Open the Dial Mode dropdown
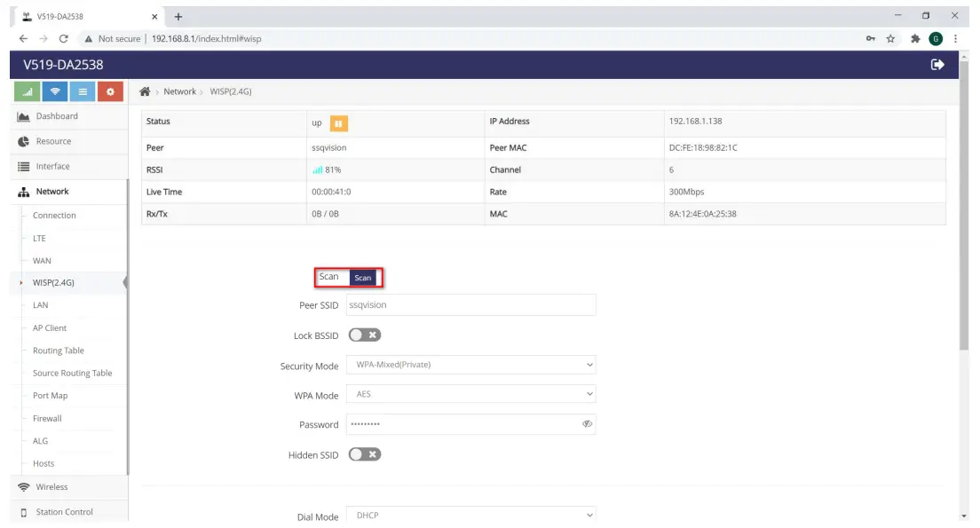Image resolution: width=980 pixels, height=528 pixels. point(470,516)
